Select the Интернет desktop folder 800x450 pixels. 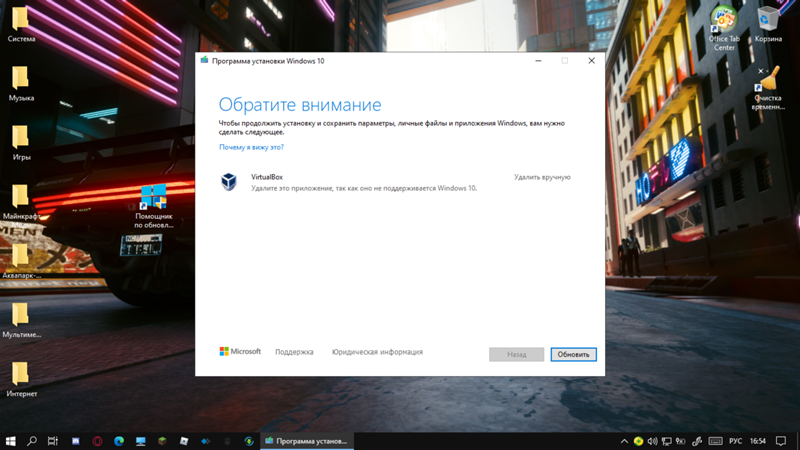pos(21,379)
